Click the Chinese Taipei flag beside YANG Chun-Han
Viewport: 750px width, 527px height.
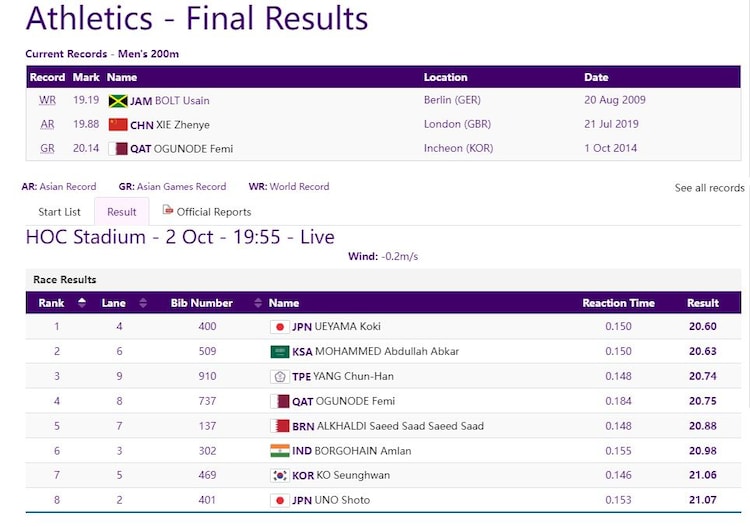pos(280,377)
